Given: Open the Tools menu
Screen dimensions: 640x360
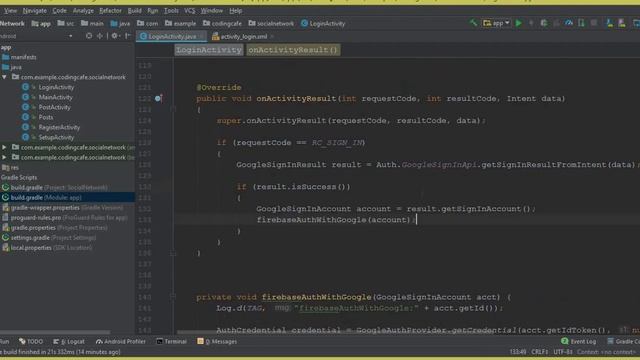Looking at the screenshot, I should 171,11.
